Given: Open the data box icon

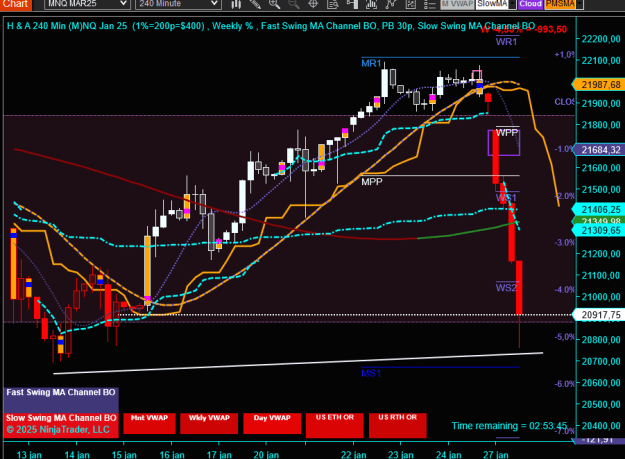Looking at the screenshot, I should coord(332,4).
